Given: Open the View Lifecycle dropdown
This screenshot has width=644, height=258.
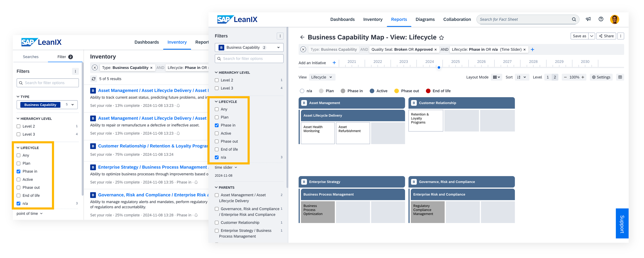Looking at the screenshot, I should click(322, 77).
